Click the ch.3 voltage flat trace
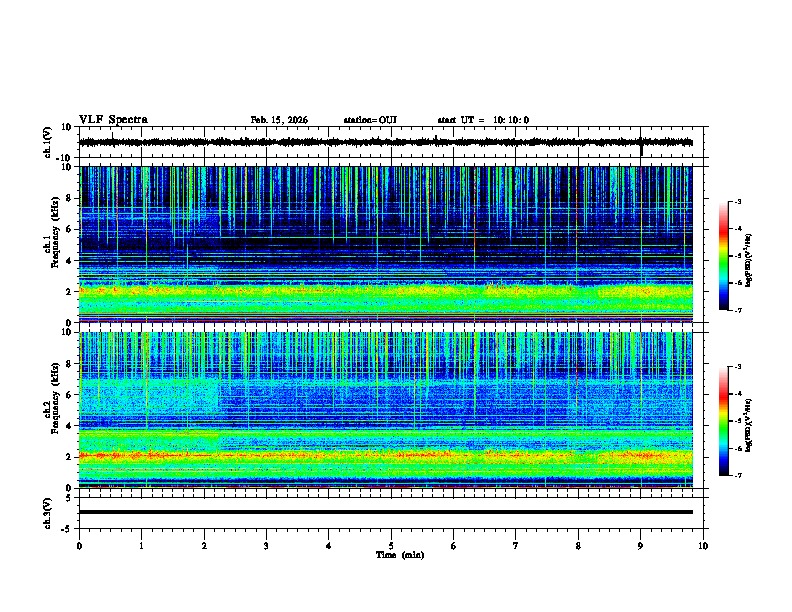The width and height of the screenshot is (792, 612). tap(386, 512)
